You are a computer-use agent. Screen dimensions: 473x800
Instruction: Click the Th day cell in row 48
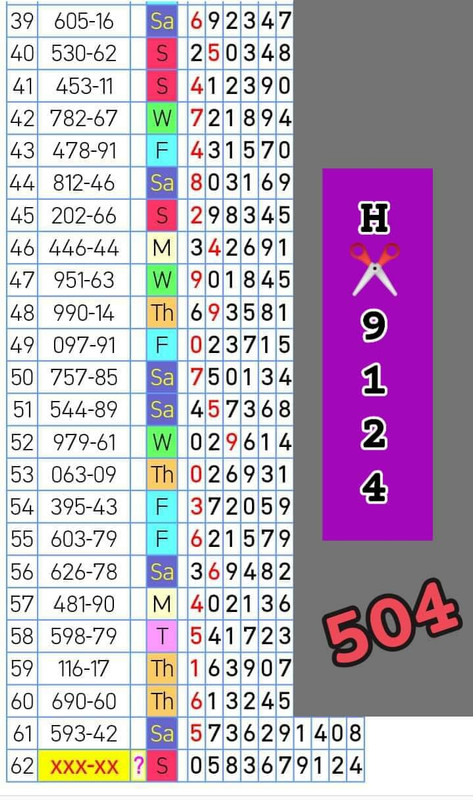162,313
